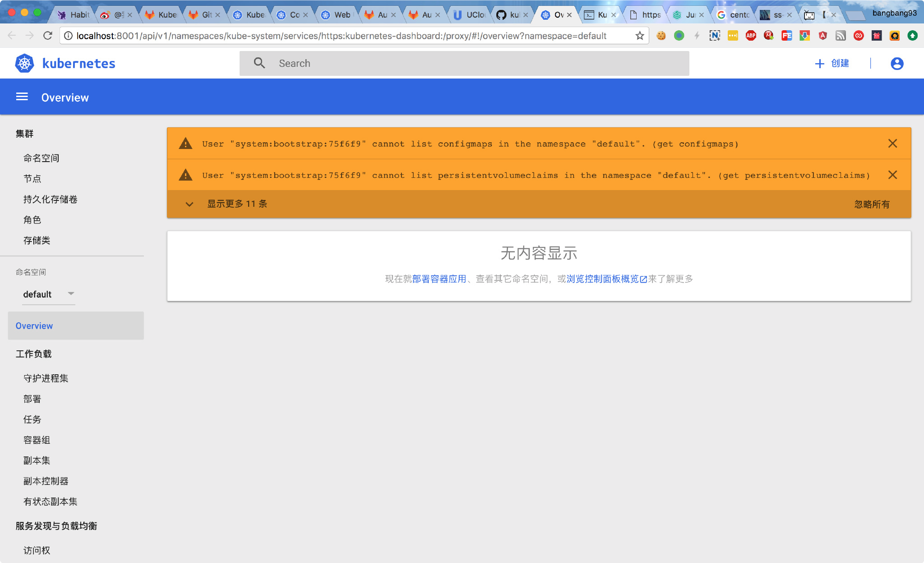Open the user account avatar icon
Image resolution: width=924 pixels, height=563 pixels.
coord(896,63)
